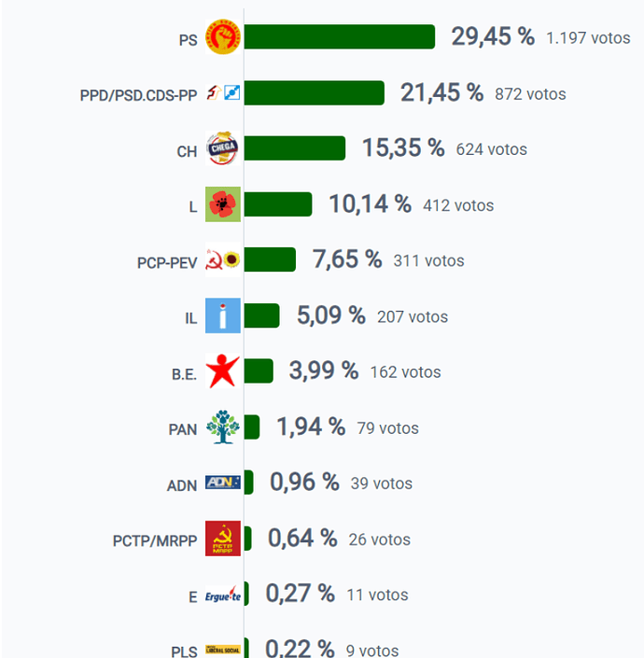The image size is (644, 658).
Task: Click the red star B.E. logo
Action: pyautogui.click(x=223, y=371)
